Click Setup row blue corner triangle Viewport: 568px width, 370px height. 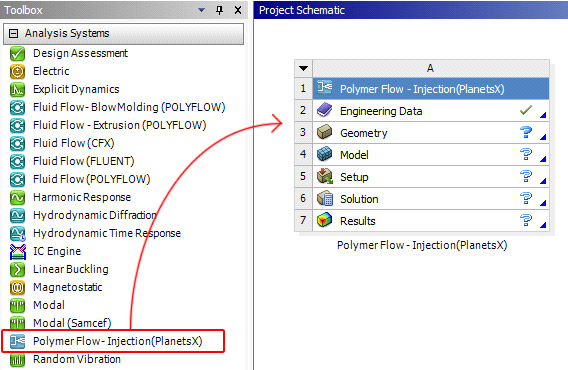click(x=543, y=181)
